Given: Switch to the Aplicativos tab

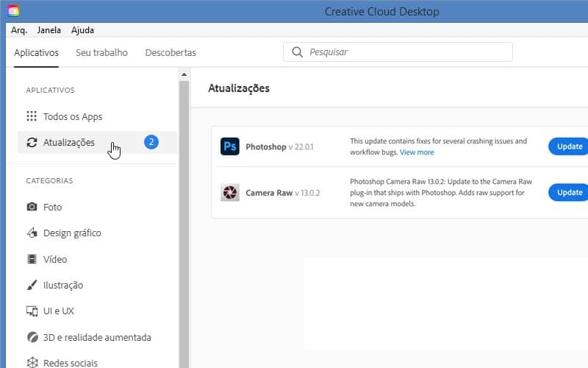Looking at the screenshot, I should [x=36, y=52].
